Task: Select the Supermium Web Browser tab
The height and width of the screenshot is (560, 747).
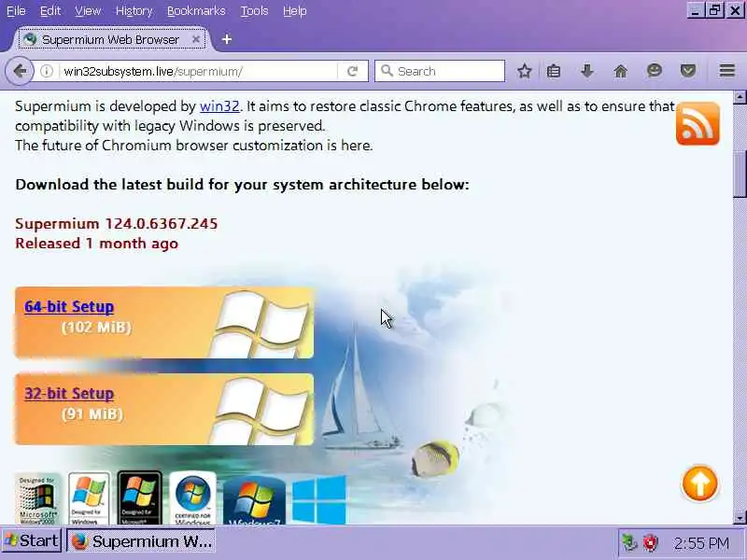Action: (x=112, y=39)
